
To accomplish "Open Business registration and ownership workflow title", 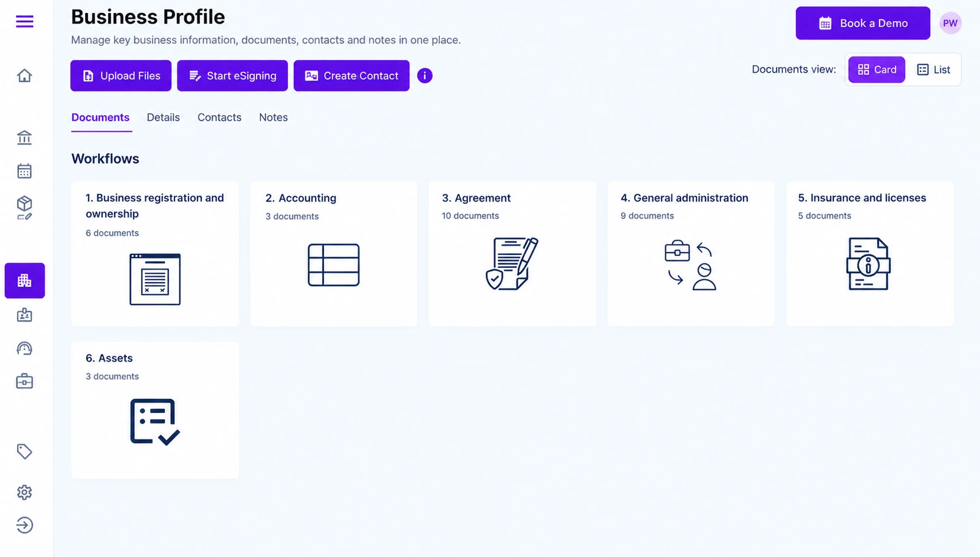I will point(155,206).
